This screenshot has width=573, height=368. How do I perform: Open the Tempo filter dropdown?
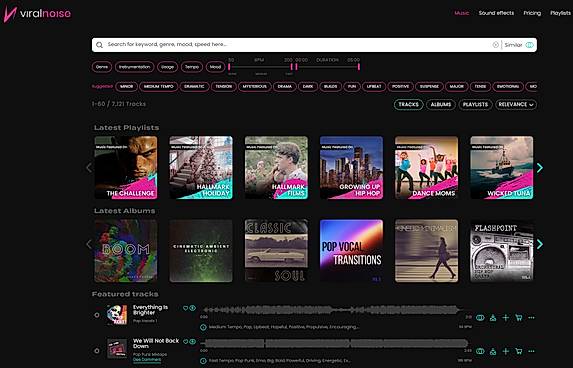coord(192,67)
